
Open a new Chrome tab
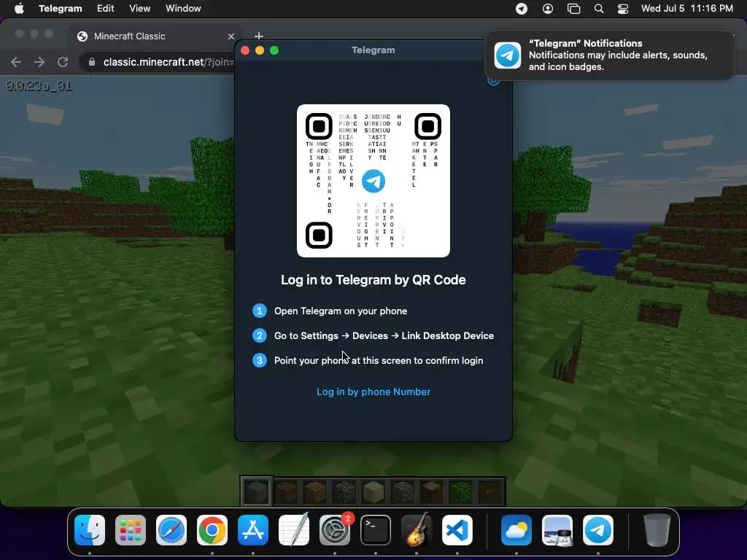tap(259, 36)
